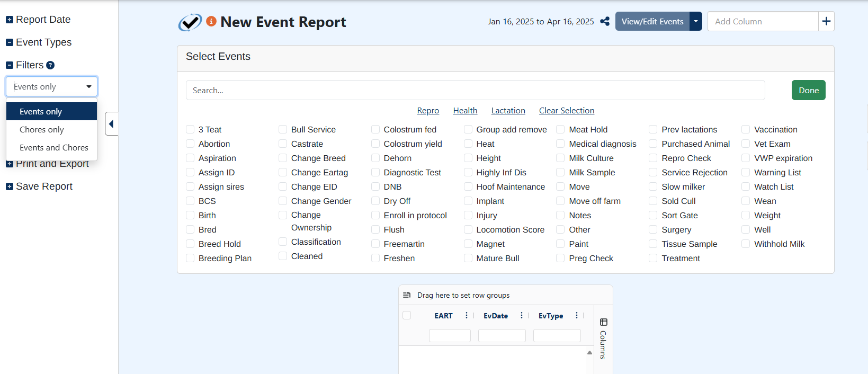Tick the Vaccination event checkbox

click(x=746, y=129)
